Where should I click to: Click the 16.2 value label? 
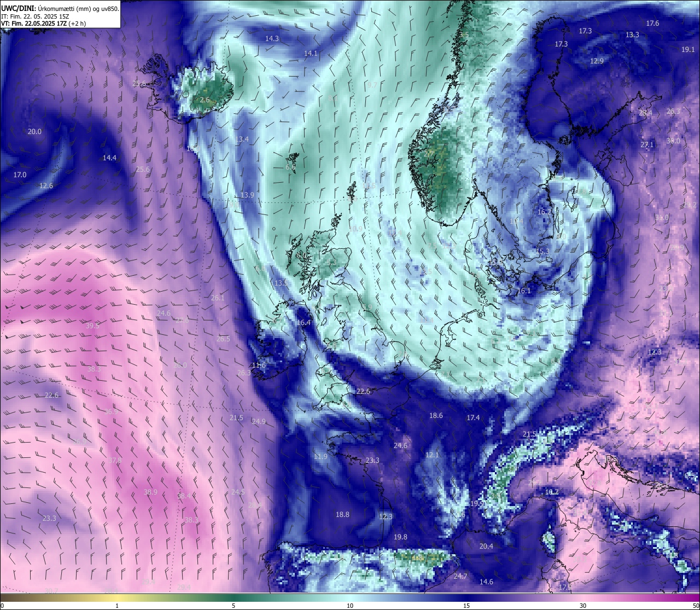tap(545, 212)
